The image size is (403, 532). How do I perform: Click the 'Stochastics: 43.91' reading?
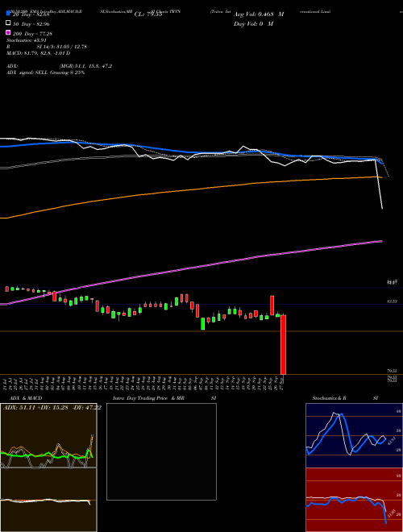tap(27, 40)
